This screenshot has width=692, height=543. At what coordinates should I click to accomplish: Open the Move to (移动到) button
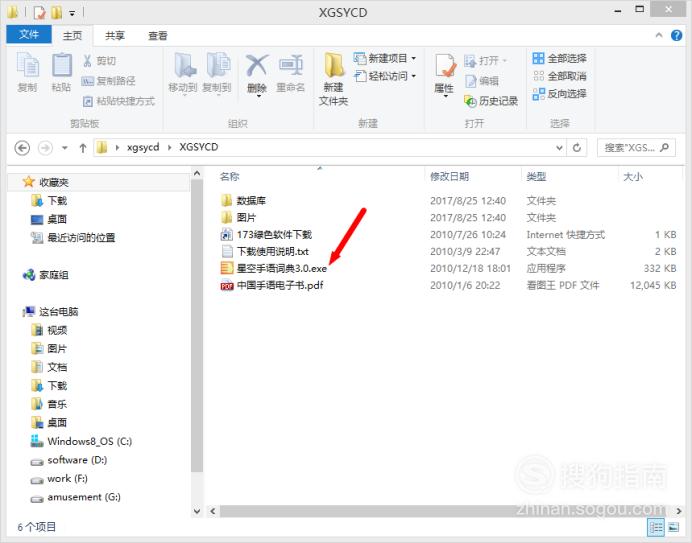[183, 72]
